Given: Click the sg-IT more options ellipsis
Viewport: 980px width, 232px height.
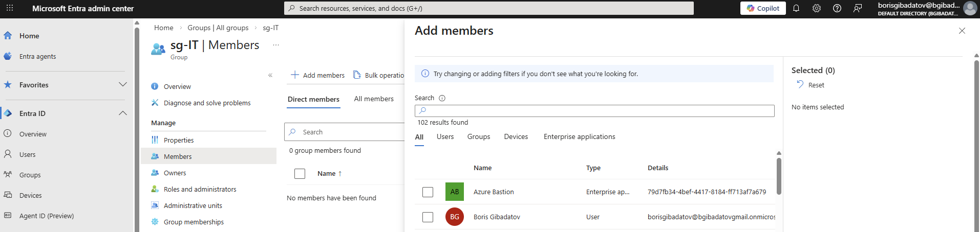Looking at the screenshot, I should coord(275,45).
